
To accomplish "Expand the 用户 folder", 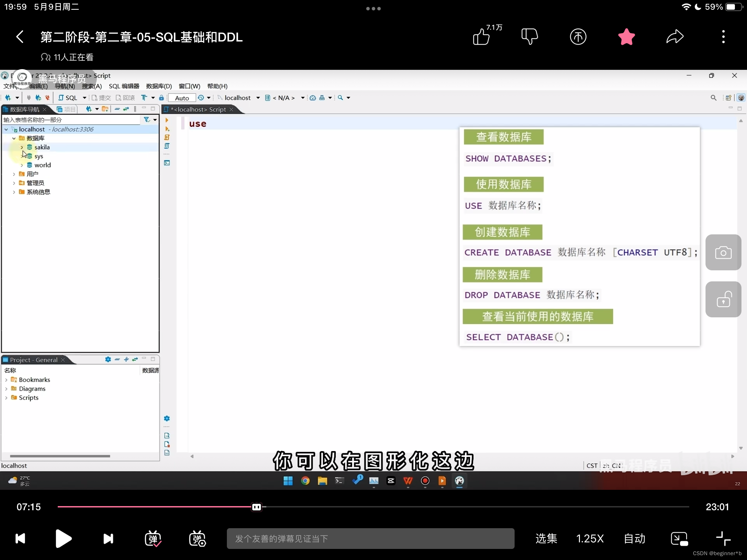I will tap(14, 174).
